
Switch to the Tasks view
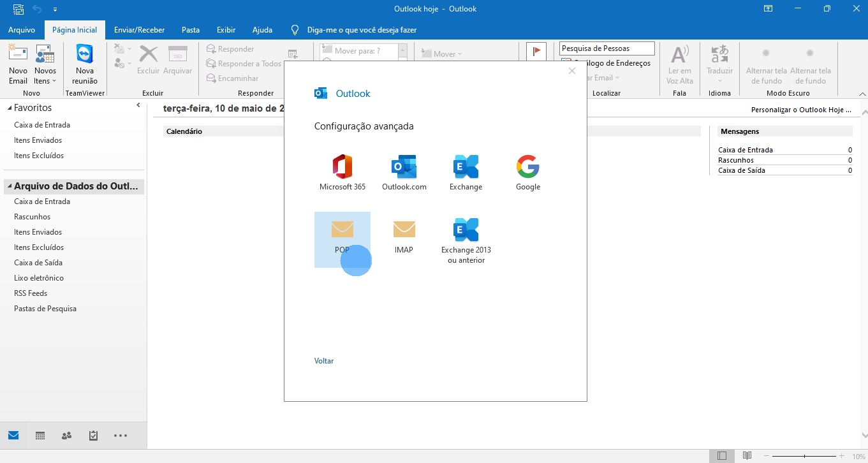[x=94, y=436]
